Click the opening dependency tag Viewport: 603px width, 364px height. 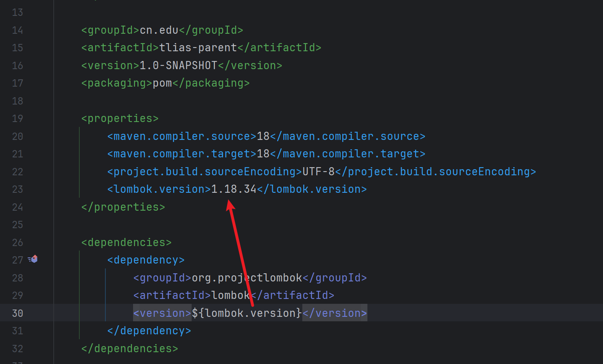[x=146, y=260]
